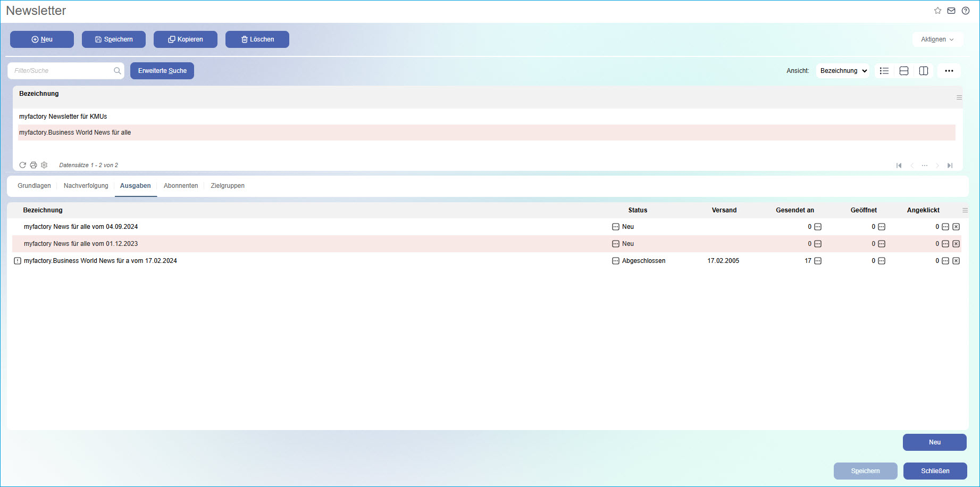The width and height of the screenshot is (980, 487).
Task: Open Gesendet an details showing 17 recipients
Action: [818, 261]
